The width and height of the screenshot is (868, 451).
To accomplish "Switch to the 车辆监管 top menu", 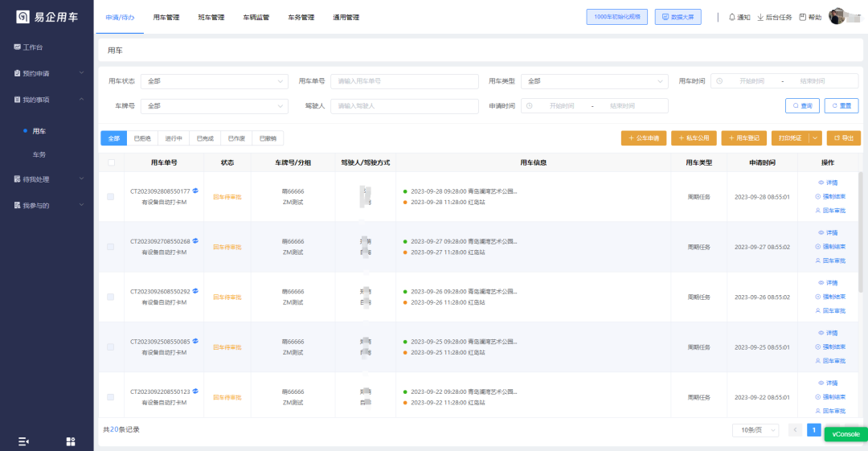I will click(256, 17).
